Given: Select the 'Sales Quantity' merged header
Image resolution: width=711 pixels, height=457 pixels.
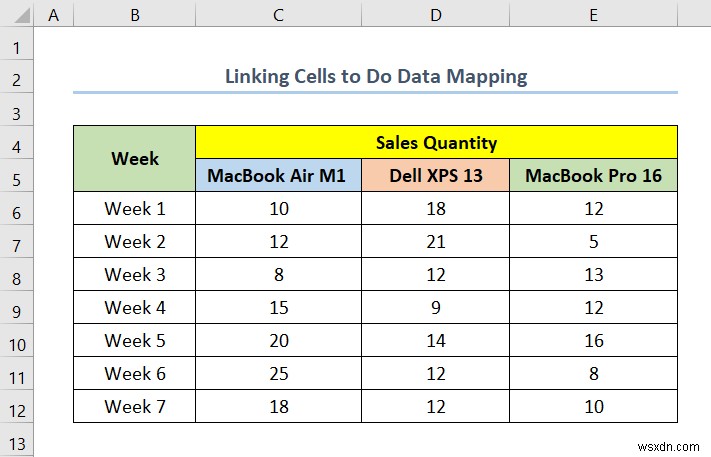Looking at the screenshot, I should point(436,142).
